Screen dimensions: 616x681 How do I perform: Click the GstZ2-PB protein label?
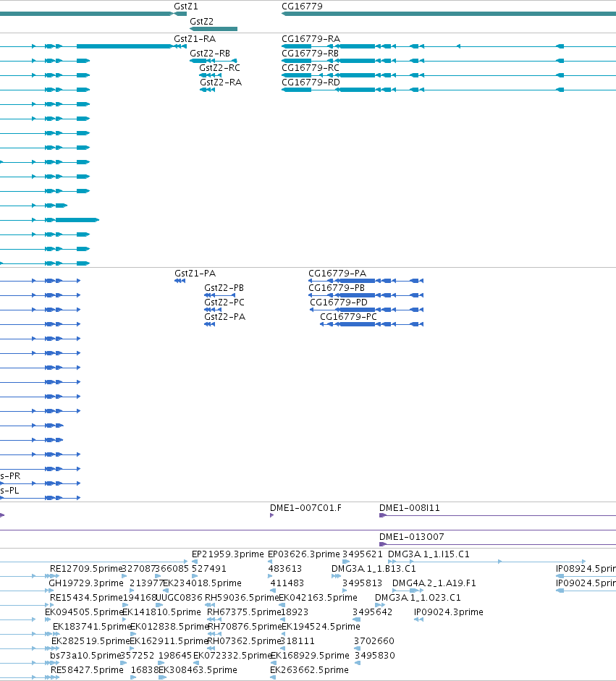pyautogui.click(x=224, y=287)
